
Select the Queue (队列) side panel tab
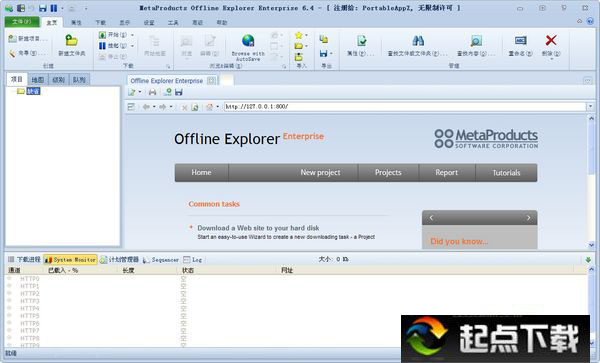point(79,80)
